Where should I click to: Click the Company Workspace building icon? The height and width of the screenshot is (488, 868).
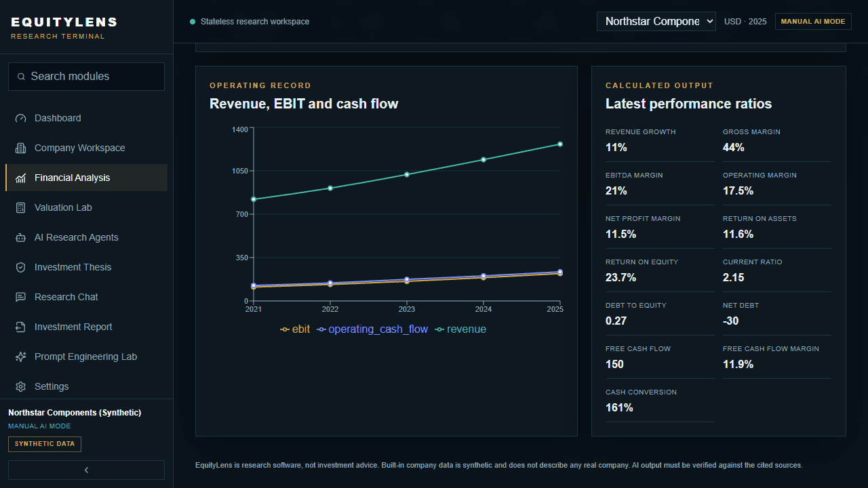pos(20,148)
